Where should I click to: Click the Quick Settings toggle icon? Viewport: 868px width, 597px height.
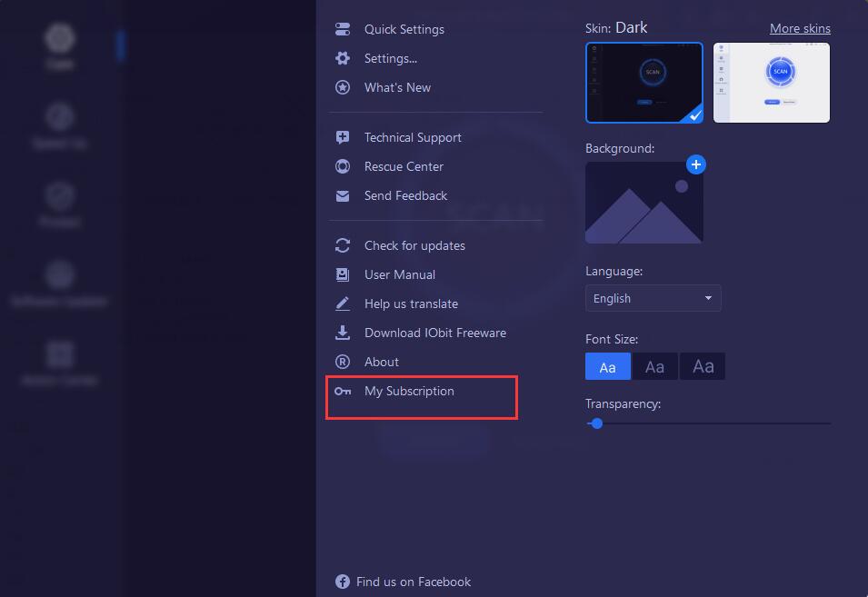click(343, 29)
